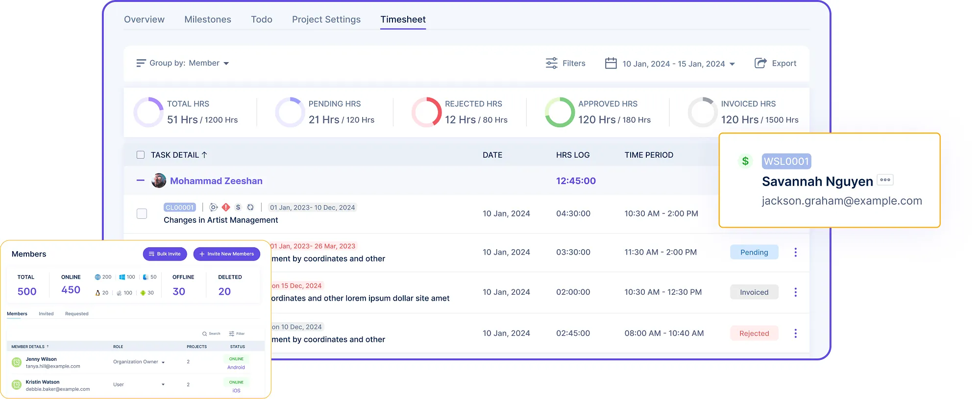Image resolution: width=980 pixels, height=399 pixels.
Task: Click the CL00001 task ID tag
Action: coord(180,208)
